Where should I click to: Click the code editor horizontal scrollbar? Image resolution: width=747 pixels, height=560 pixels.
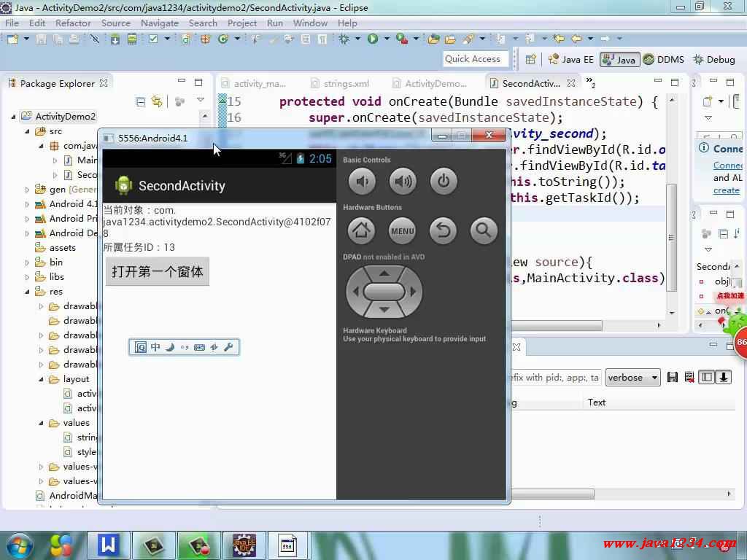coord(557,326)
